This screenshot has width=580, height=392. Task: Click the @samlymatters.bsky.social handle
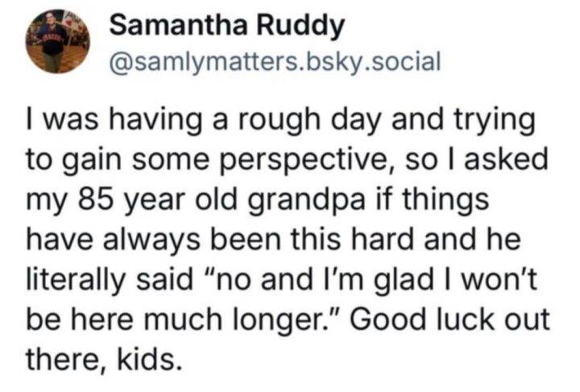click(x=274, y=61)
